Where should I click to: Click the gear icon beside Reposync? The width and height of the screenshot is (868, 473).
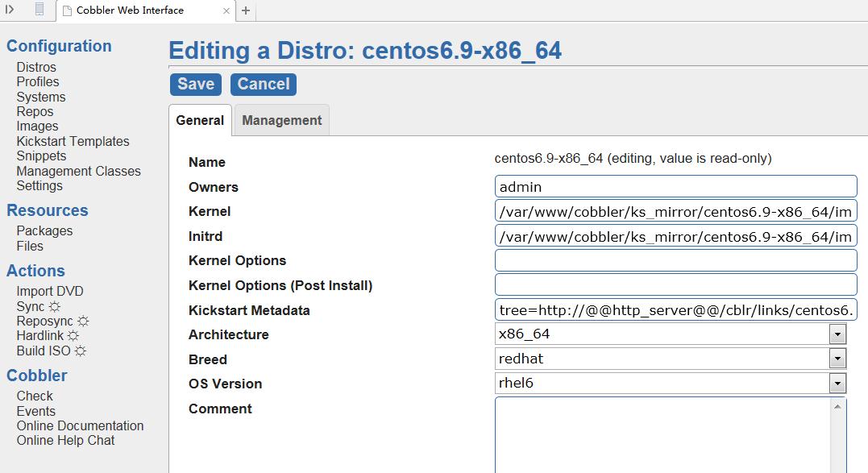(83, 322)
